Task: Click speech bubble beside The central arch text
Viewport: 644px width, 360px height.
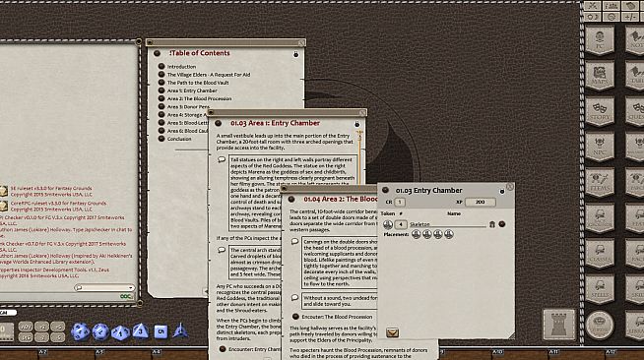Action: point(222,249)
